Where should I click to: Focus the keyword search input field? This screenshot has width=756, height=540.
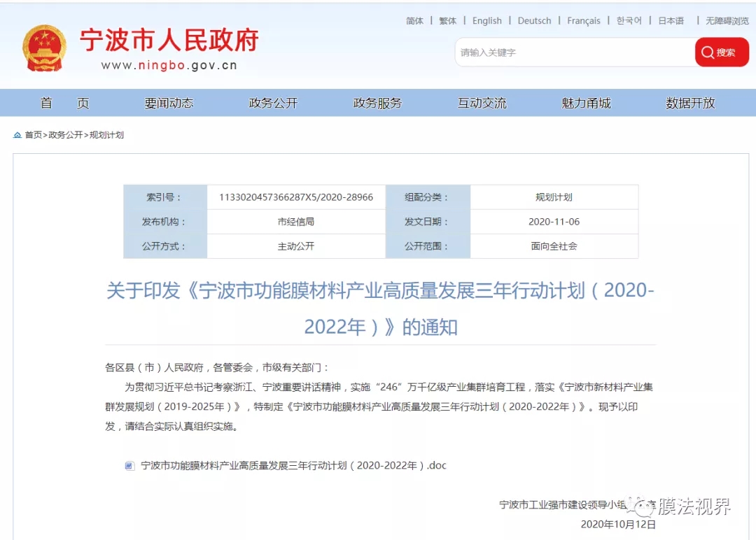click(574, 52)
